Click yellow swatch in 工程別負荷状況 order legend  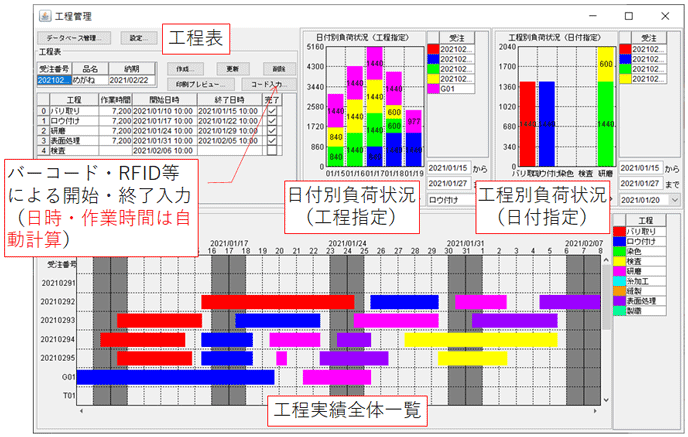coord(625,79)
